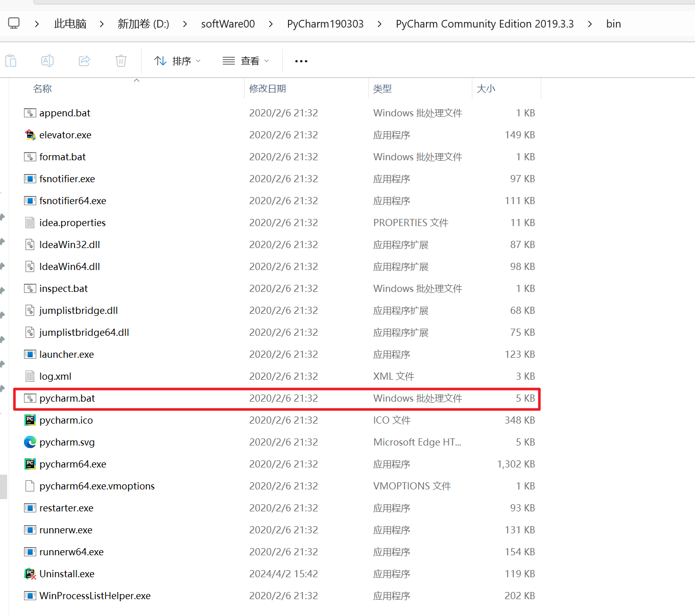The height and width of the screenshot is (616, 695).
Task: Click the pycharm.ico file icon
Action: click(30, 420)
